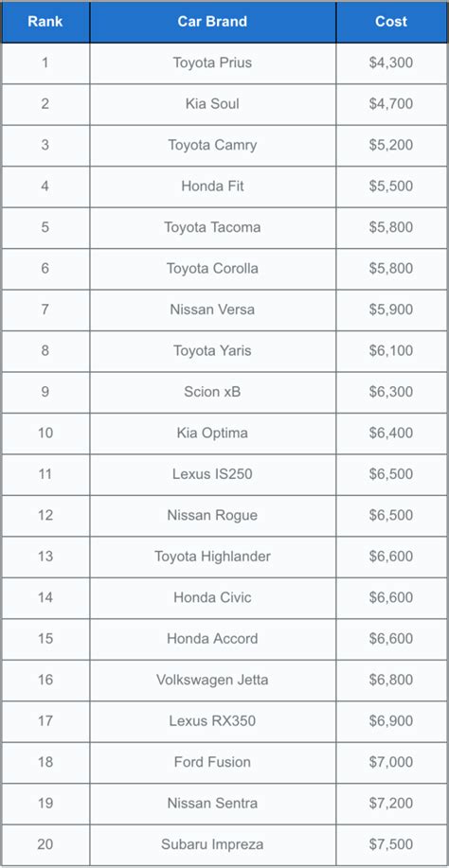Select rank 13 Toyota Highlander cell
This screenshot has width=449, height=868.
pos(212,557)
